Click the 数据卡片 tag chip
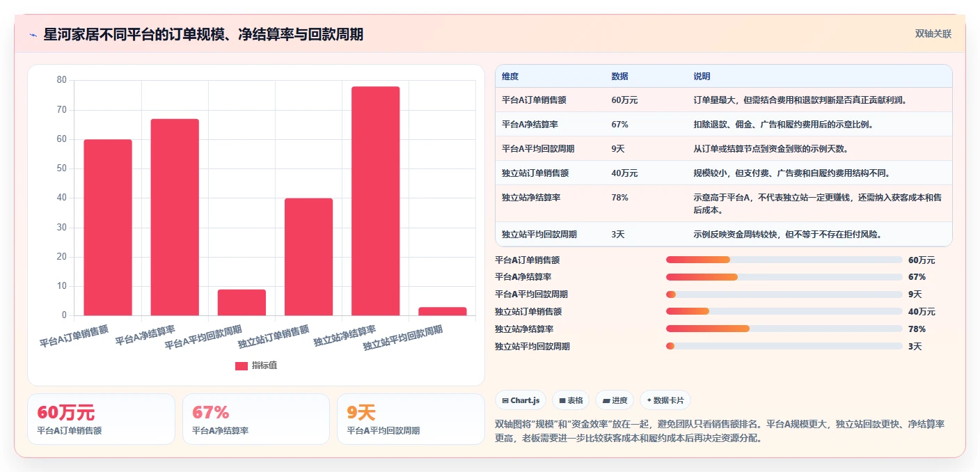The image size is (980, 472). click(665, 400)
